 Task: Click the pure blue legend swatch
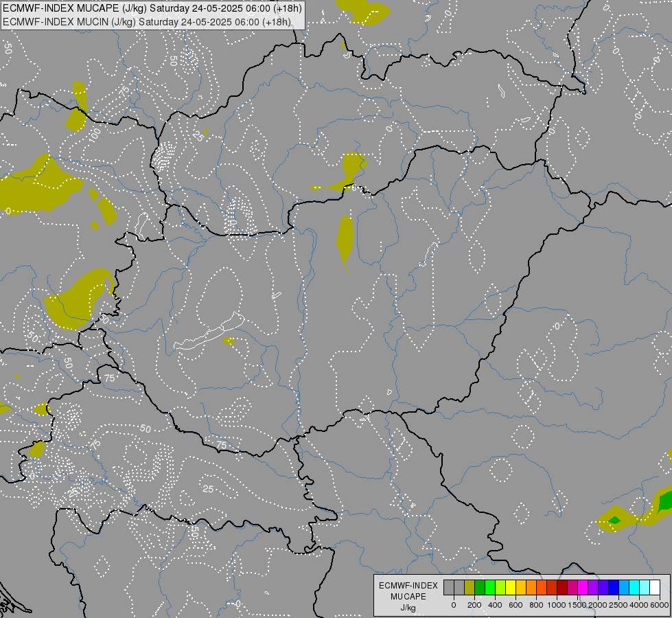(x=613, y=587)
